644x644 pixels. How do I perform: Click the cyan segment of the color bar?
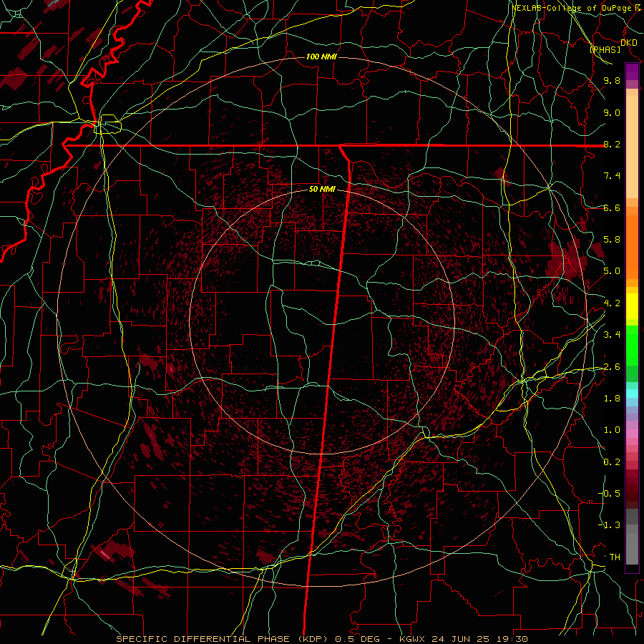tap(632, 394)
